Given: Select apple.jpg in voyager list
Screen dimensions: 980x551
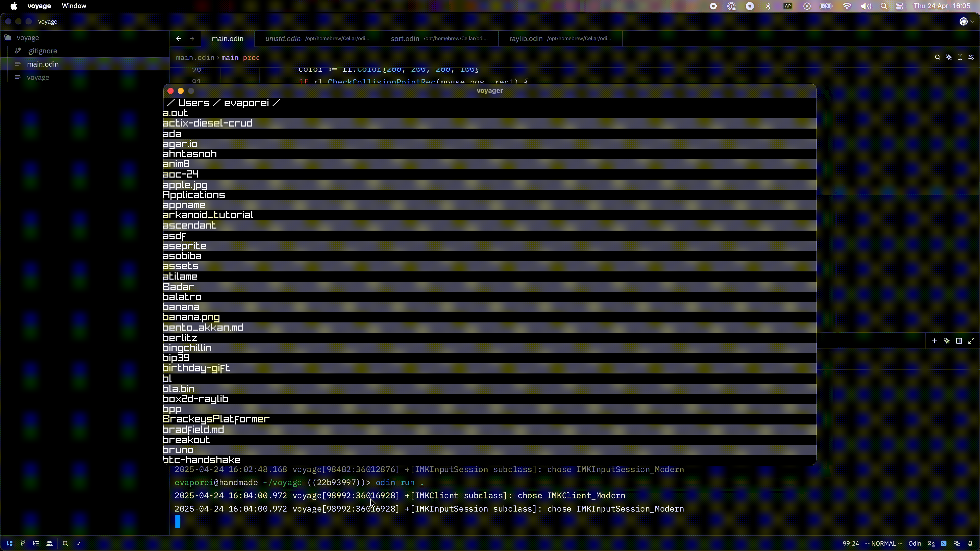Looking at the screenshot, I should (x=490, y=185).
